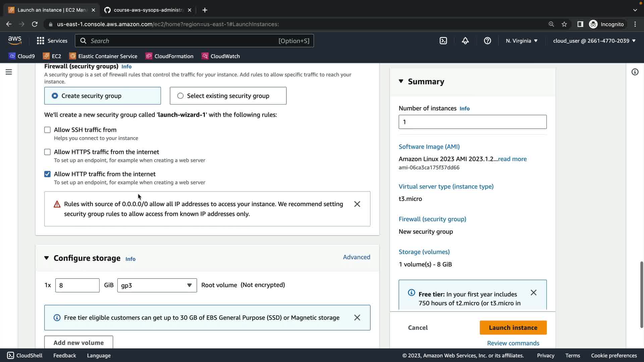This screenshot has width=644, height=362.
Task: Check Allow HTTPS traffic from the internet
Action: tap(47, 152)
